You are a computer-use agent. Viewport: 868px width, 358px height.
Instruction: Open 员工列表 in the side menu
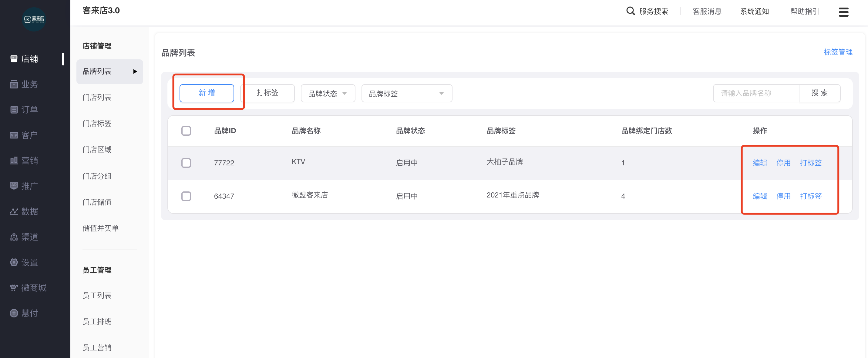point(97,295)
